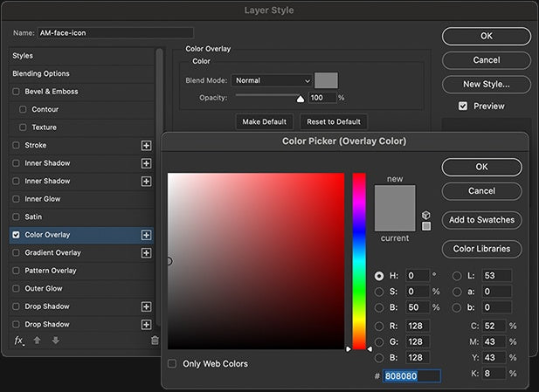Select the Lab a radio button
The image size is (539, 392).
457,292
